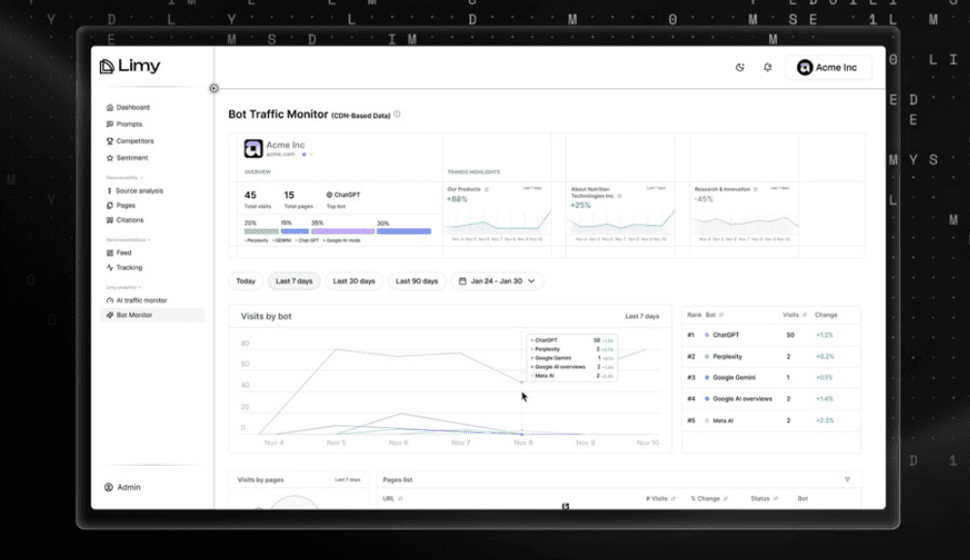Sort Pages list by # Visits
The height and width of the screenshot is (560, 970).
coord(660,499)
